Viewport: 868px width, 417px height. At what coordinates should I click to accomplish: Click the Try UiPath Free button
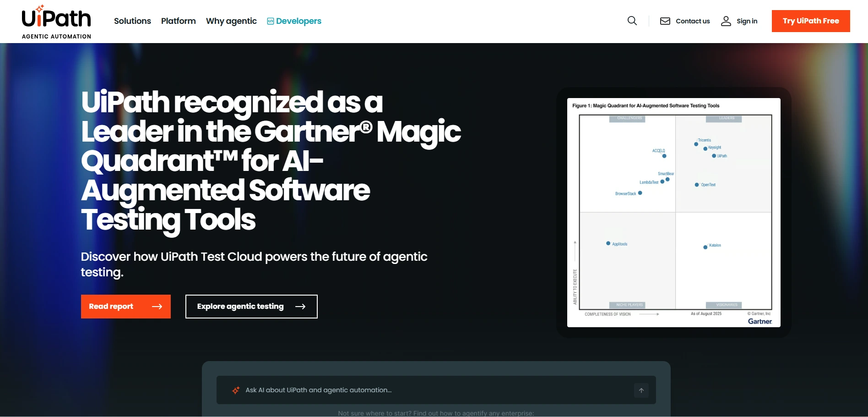[x=810, y=21]
